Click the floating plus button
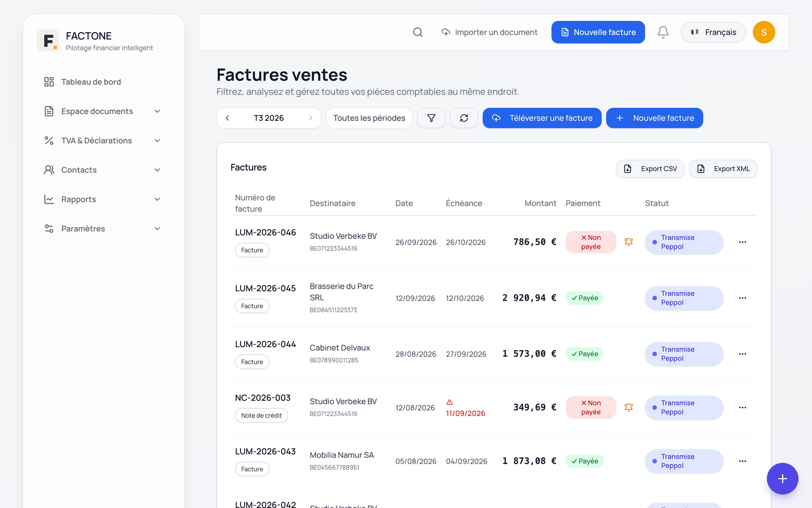The image size is (812, 508). (x=783, y=479)
